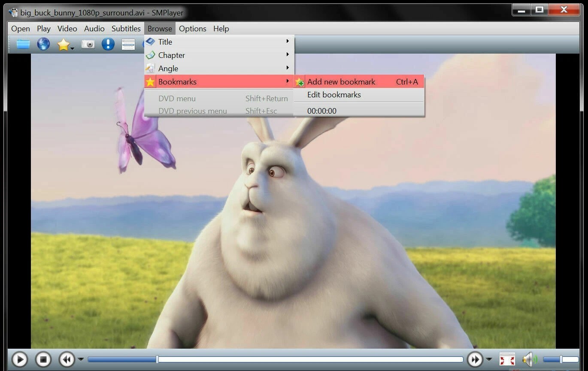588x371 pixels.
Task: Click the Chapter icon in menu
Action: click(x=150, y=55)
